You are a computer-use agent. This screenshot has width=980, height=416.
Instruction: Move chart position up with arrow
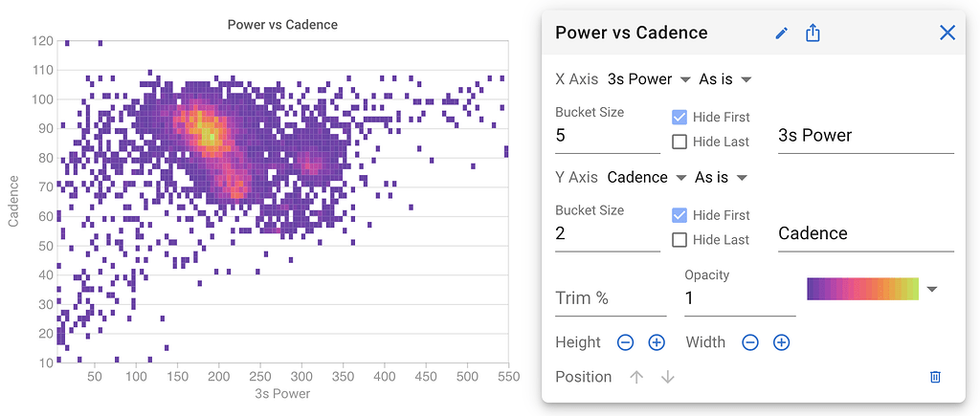636,377
